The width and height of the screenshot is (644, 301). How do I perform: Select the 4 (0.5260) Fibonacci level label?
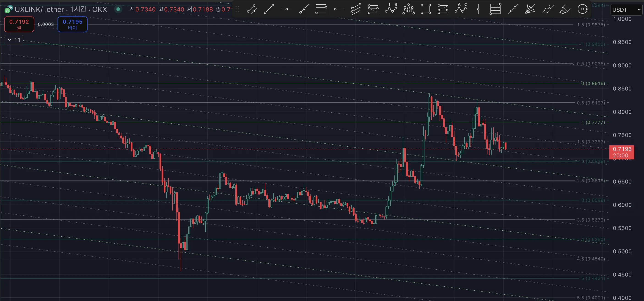point(593,239)
